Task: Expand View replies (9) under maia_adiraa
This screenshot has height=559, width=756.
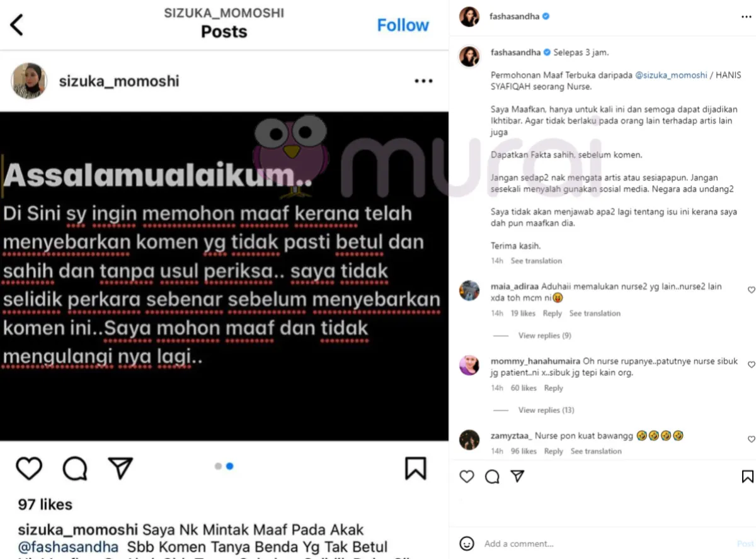Action: [x=544, y=336]
